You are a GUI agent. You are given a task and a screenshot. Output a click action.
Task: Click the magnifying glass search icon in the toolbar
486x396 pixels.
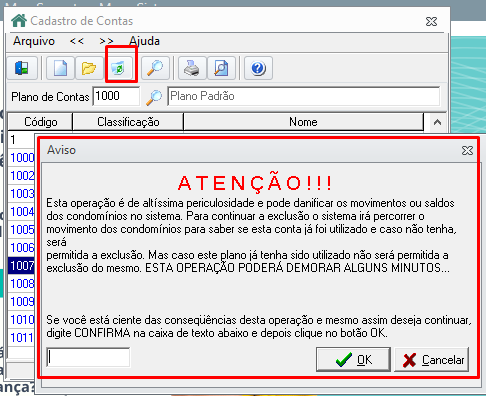[x=155, y=68]
